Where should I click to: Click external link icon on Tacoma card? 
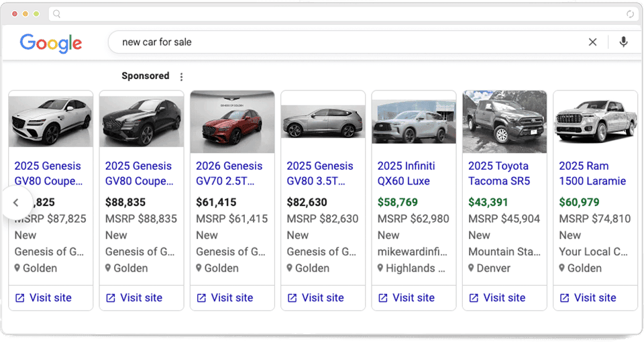(474, 298)
